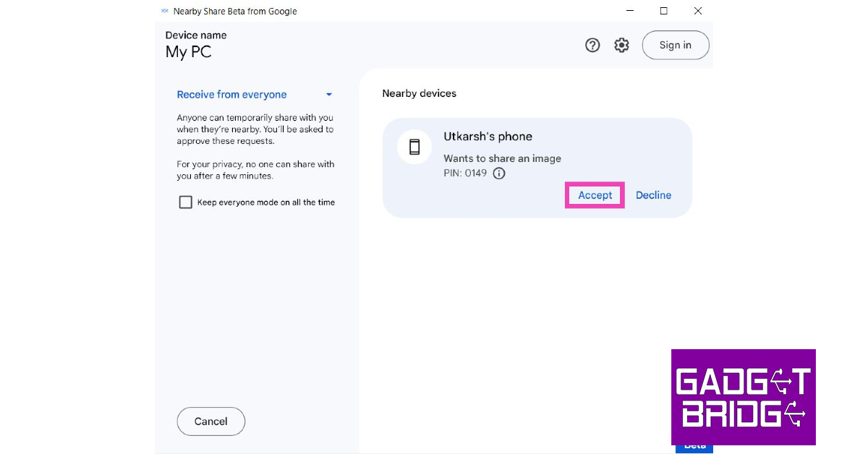Maximize the Nearby Share window

664,11
